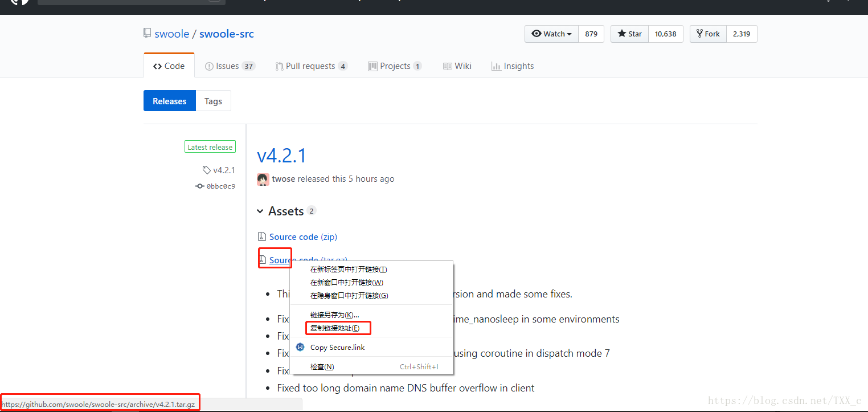
Task: Select the Tags button
Action: pos(213,101)
